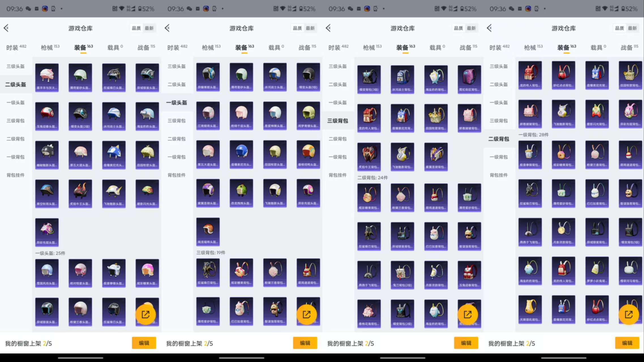This screenshot has width=644, height=362.
Task: Tap the back arrow to exit 游戏仓库
Action: click(6, 28)
